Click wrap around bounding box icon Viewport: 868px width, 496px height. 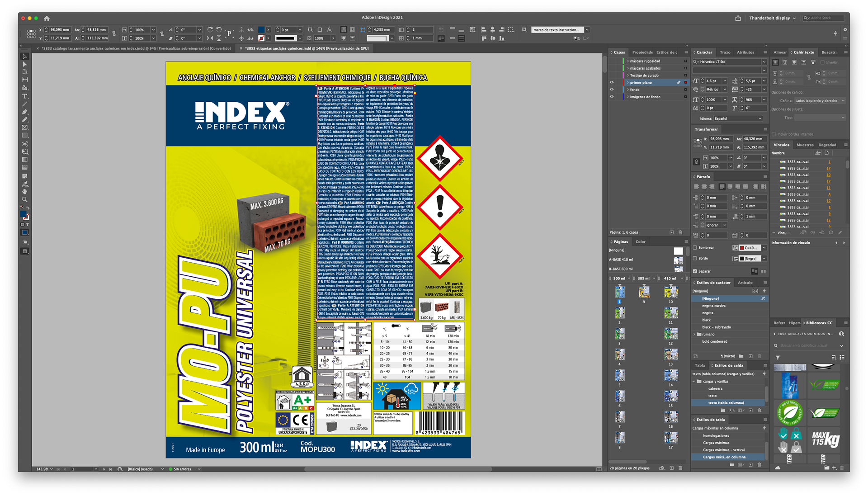pyautogui.click(x=784, y=62)
